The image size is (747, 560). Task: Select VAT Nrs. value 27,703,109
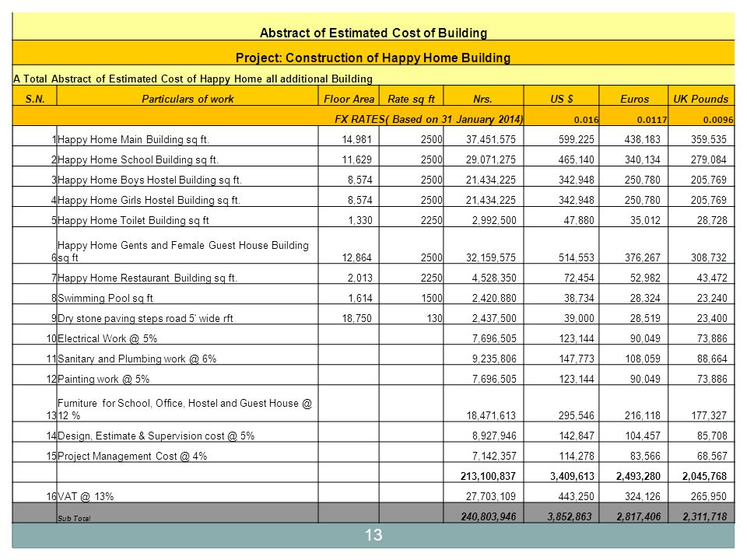(491, 497)
